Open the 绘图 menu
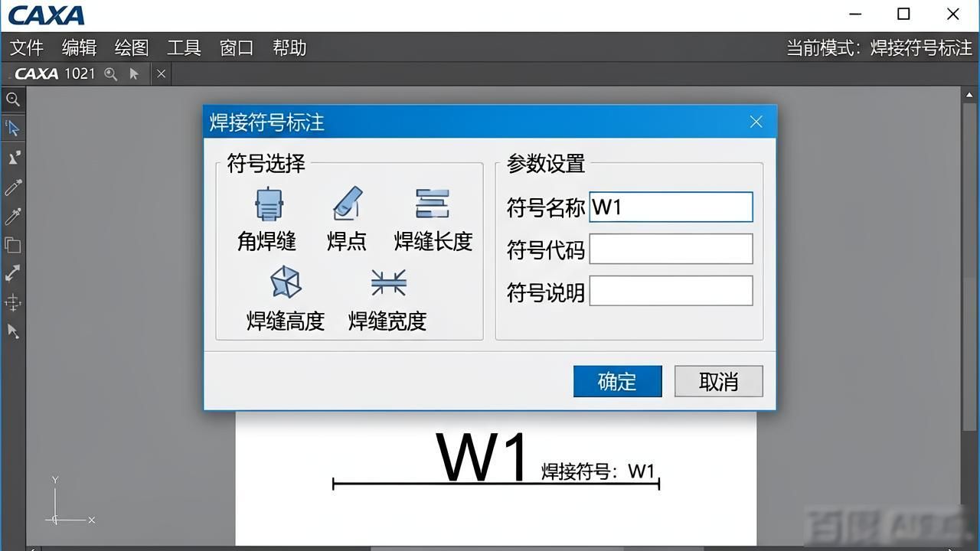 coord(132,47)
